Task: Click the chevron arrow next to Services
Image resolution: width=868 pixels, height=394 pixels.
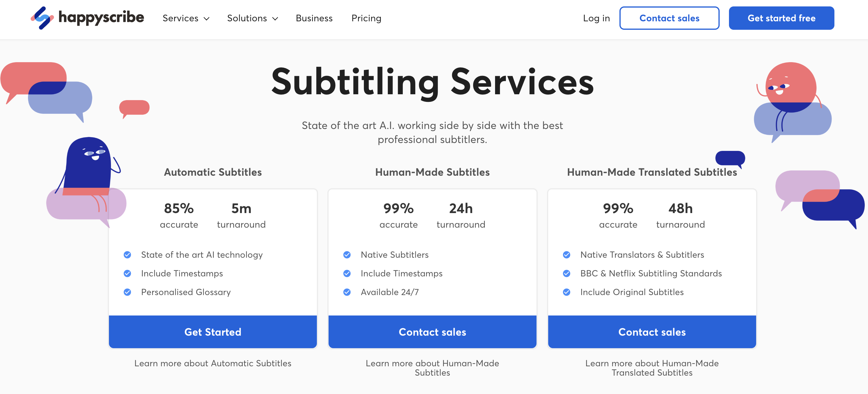Action: (x=206, y=19)
